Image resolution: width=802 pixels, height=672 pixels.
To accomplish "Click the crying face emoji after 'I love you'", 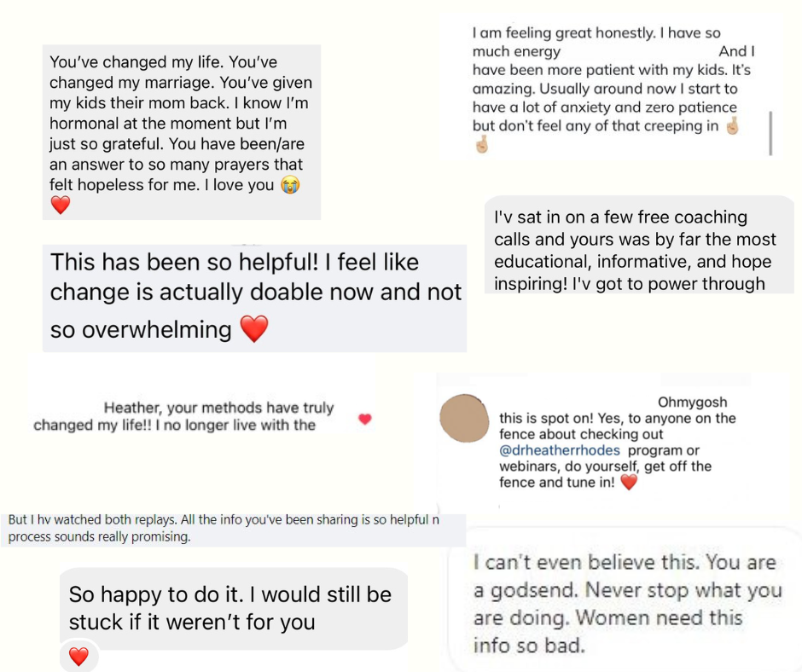I will click(x=290, y=184).
